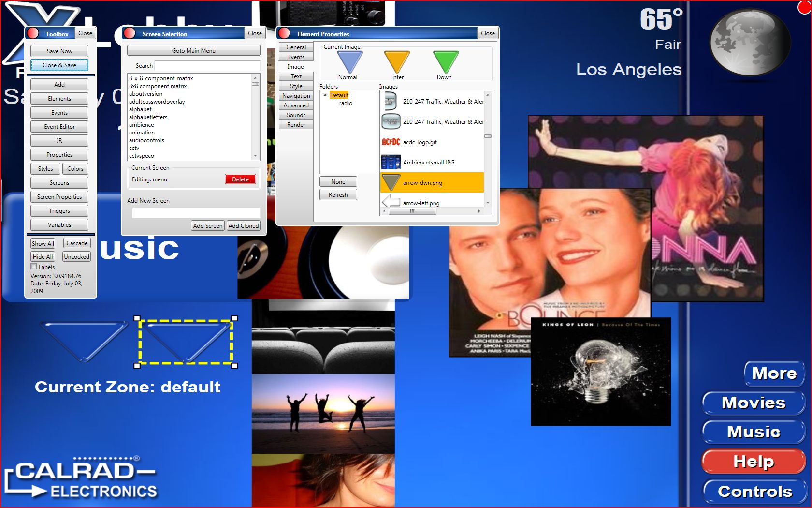Open the Style tab
This screenshot has height=508, width=812.
point(296,86)
